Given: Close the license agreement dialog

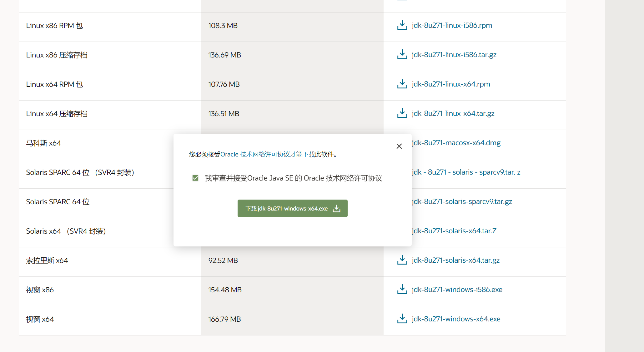Looking at the screenshot, I should (399, 146).
